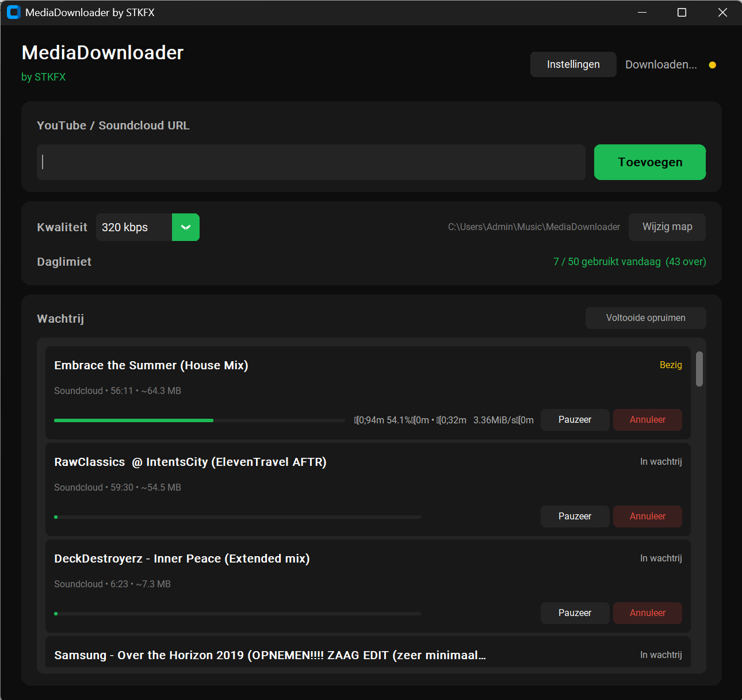Screen dimensions: 742x700
Task: Click the Wachtrij heading
Action: tap(60, 319)
